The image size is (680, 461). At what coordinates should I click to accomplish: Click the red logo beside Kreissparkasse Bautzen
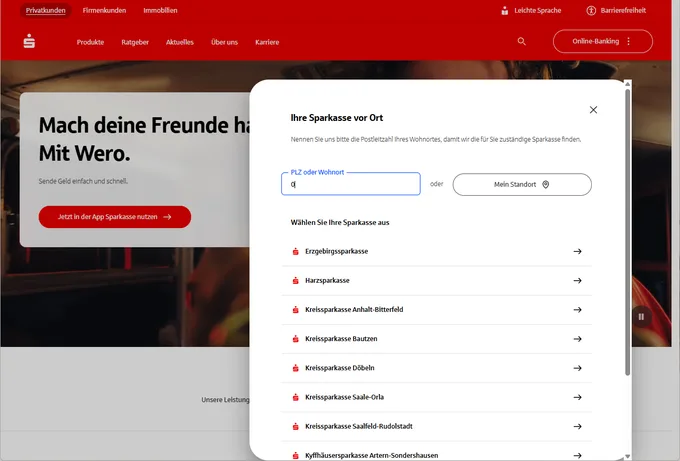point(295,339)
